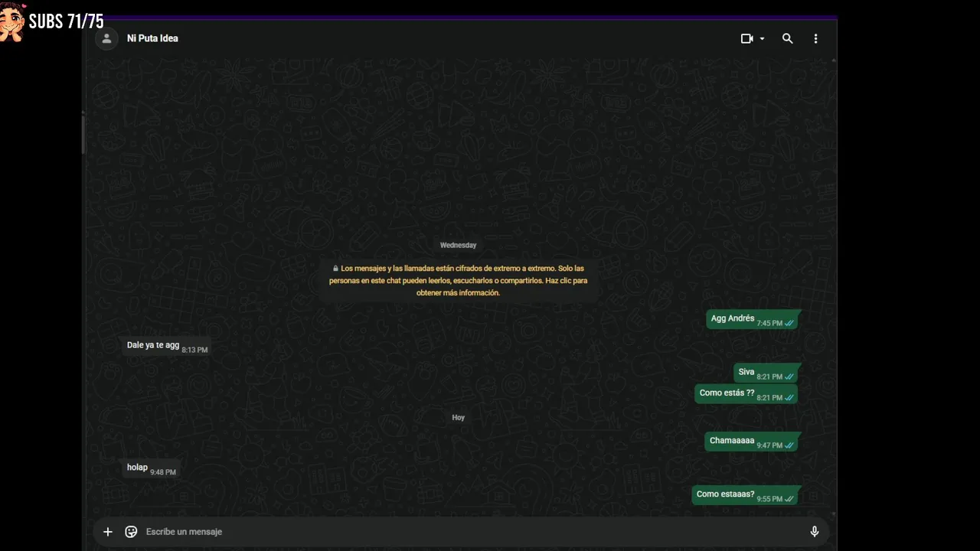The image size is (980, 551).
Task: Click the read checkmarks on Siva message
Action: click(789, 377)
